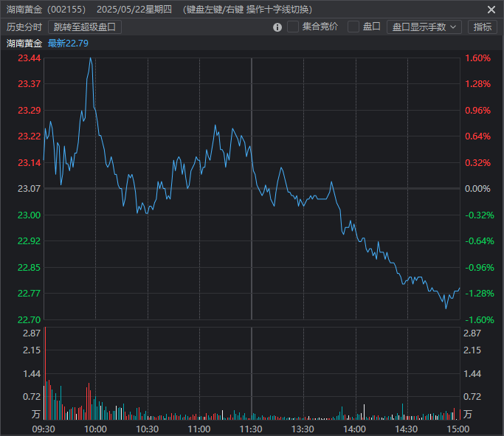Select the 历史分时 tab label
This screenshot has width=504, height=436.
point(24,27)
